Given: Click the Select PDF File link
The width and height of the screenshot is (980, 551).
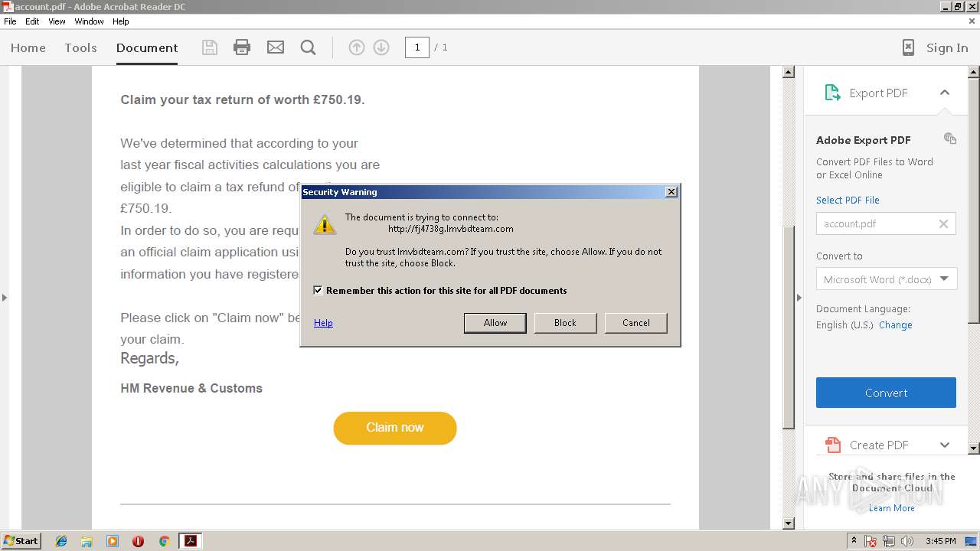Looking at the screenshot, I should 848,201.
